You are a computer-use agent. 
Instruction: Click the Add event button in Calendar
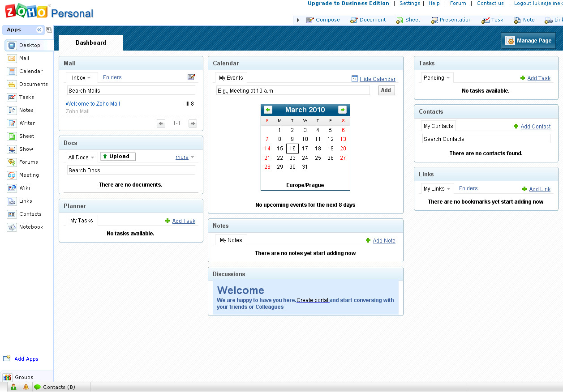pyautogui.click(x=386, y=90)
